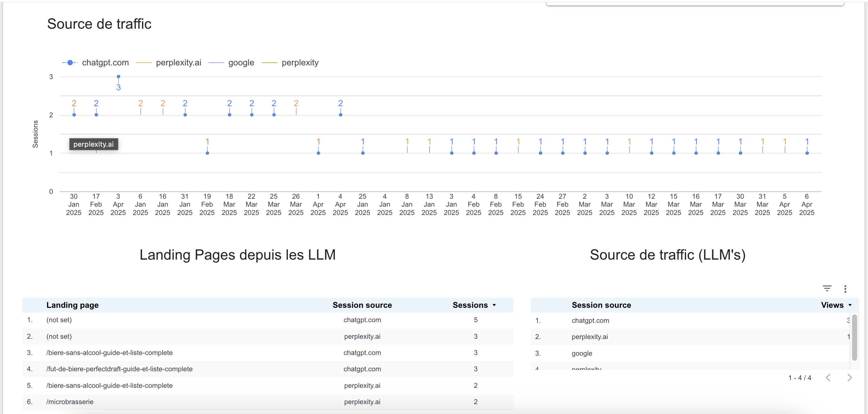Click perplexity.ai in the LLM source table
868x414 pixels.
590,336
